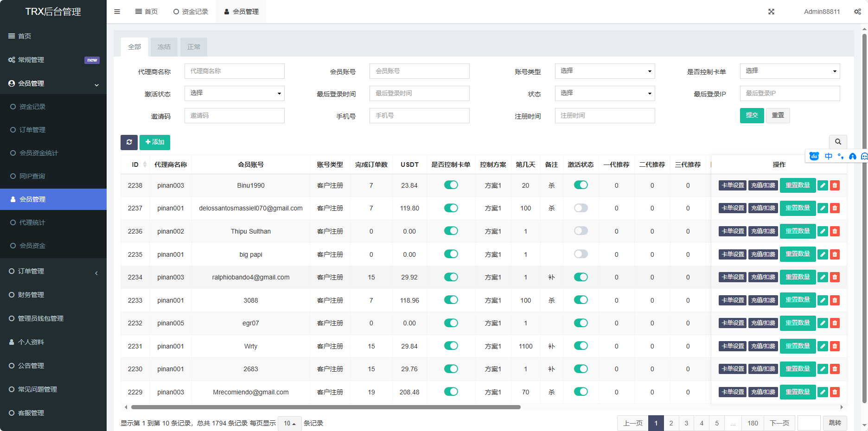The image size is (868, 431).
Task: Toggle 是否控制卡单 for ralphiobando4@gmail.com
Action: [x=451, y=277]
